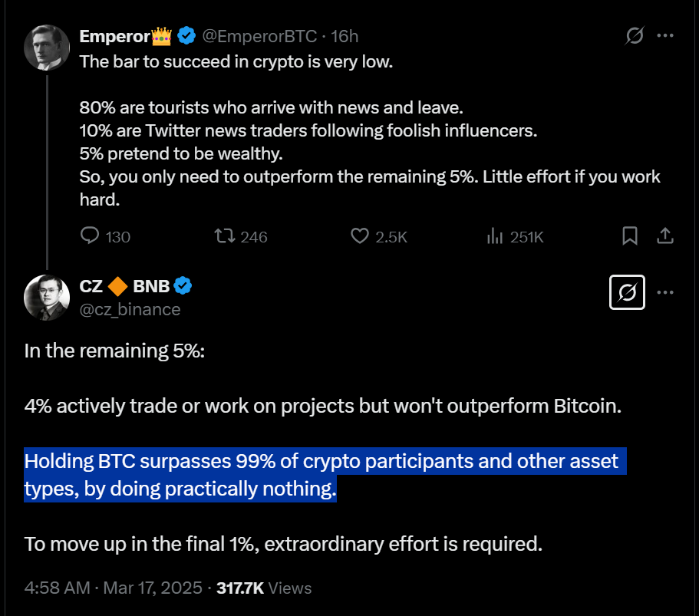Click the reply icon on Emperor's tweet
Screen dimensions: 699x616
point(91,236)
